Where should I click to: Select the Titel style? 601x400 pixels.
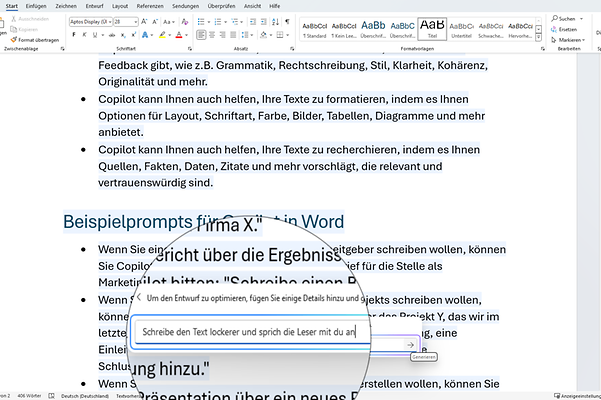tap(431, 27)
